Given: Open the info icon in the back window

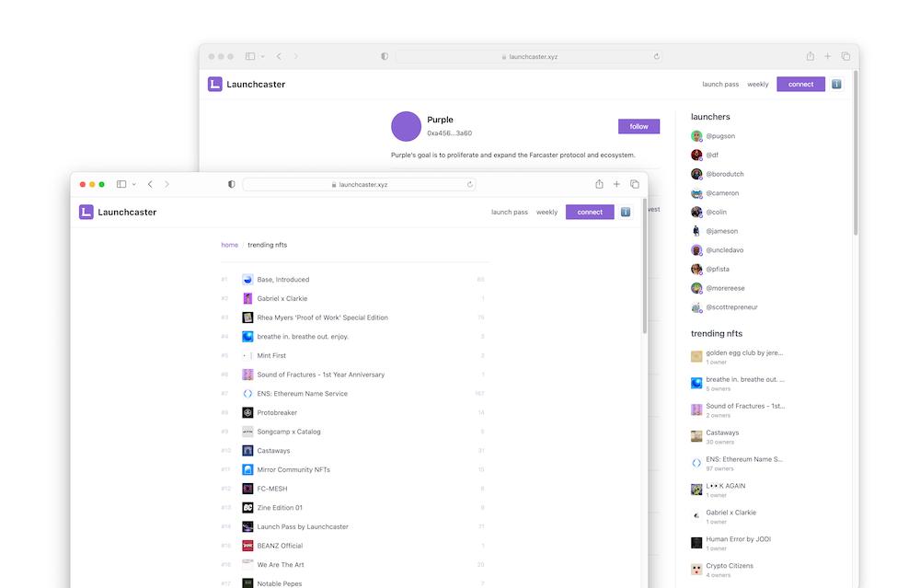Looking at the screenshot, I should pyautogui.click(x=836, y=84).
